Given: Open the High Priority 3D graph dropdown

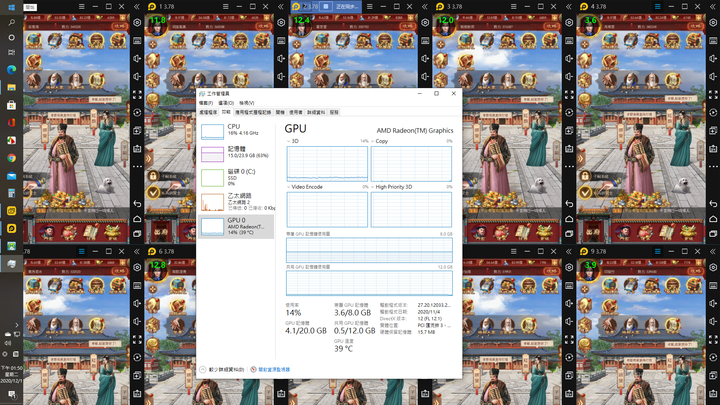Looking at the screenshot, I should click(x=372, y=187).
